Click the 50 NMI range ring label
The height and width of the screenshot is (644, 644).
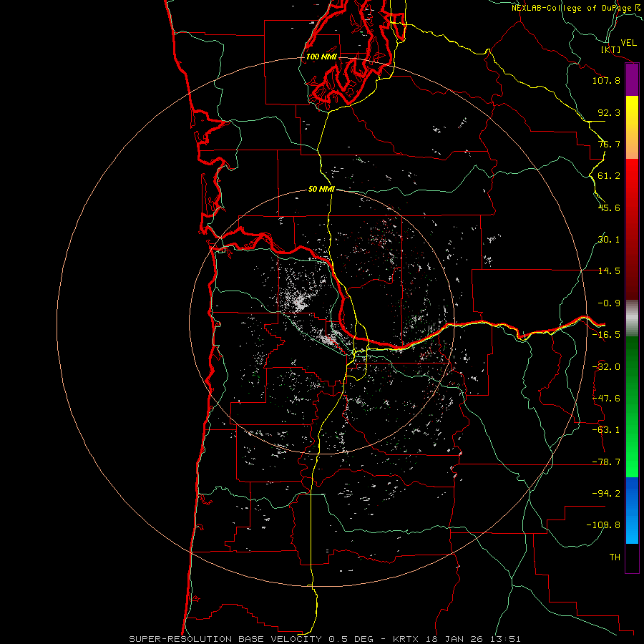point(321,190)
